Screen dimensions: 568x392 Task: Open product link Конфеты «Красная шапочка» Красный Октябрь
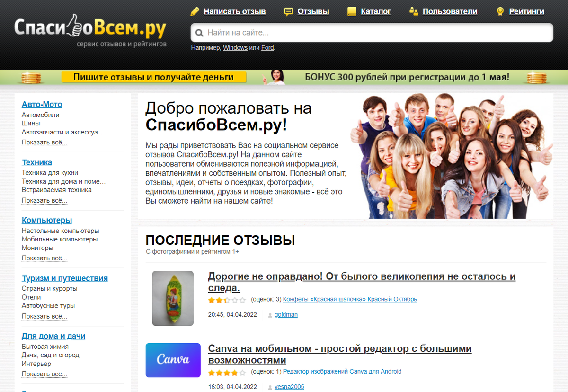tap(350, 299)
